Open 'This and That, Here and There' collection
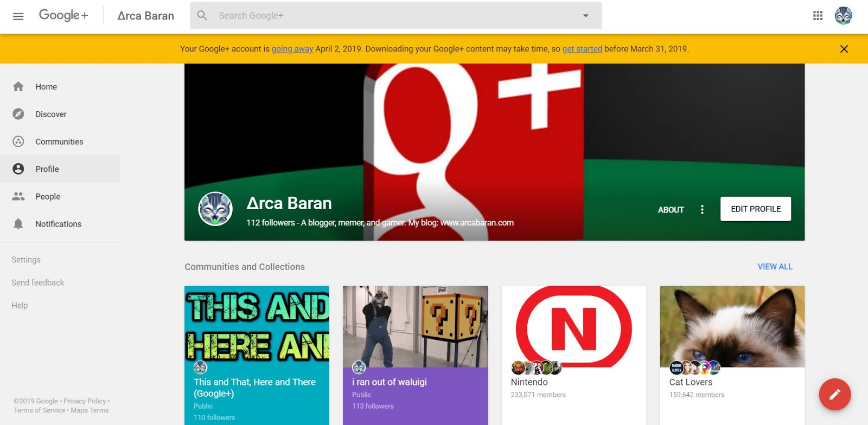The height and width of the screenshot is (425, 868). pos(257,355)
